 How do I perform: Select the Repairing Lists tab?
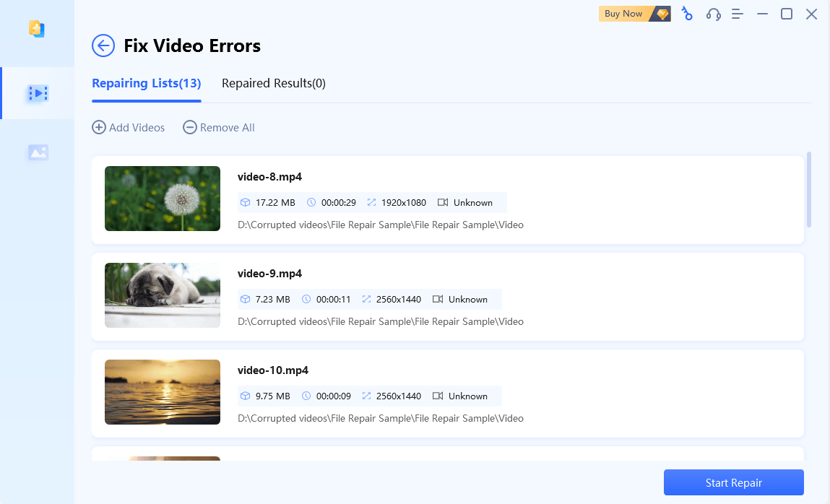[146, 83]
